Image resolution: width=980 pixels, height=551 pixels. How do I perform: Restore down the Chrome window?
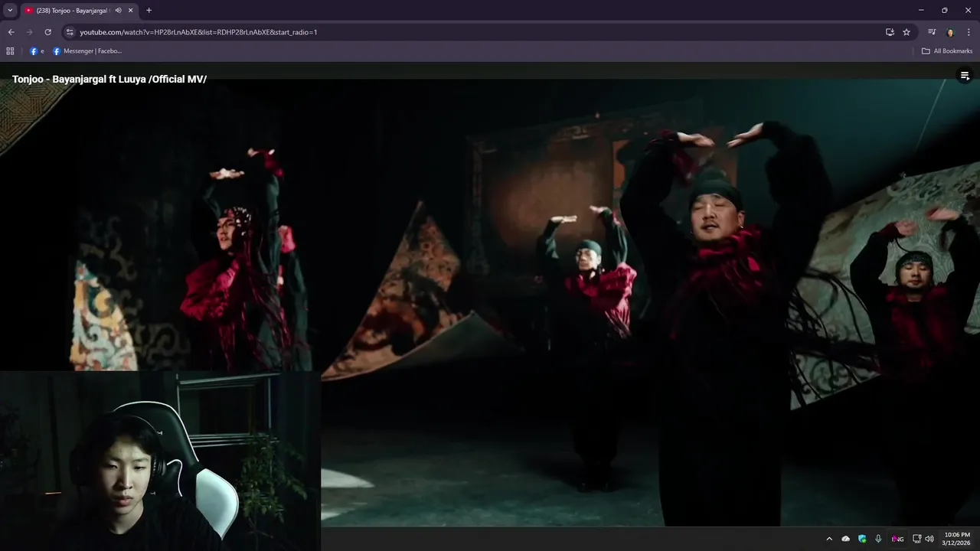pos(945,10)
